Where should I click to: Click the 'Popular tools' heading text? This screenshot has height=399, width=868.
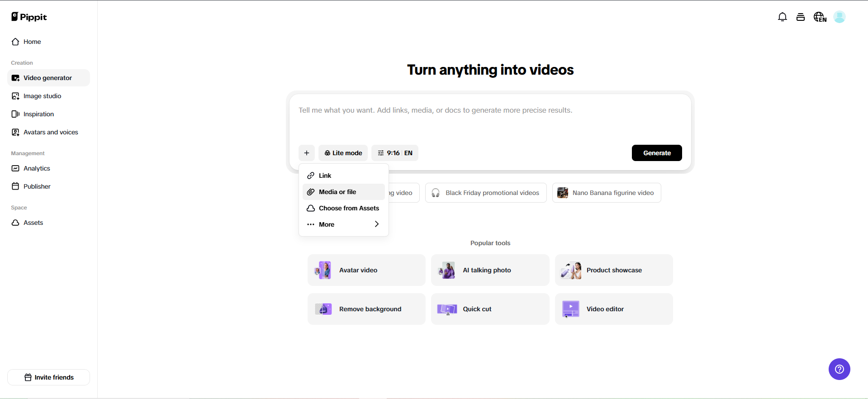click(490, 243)
